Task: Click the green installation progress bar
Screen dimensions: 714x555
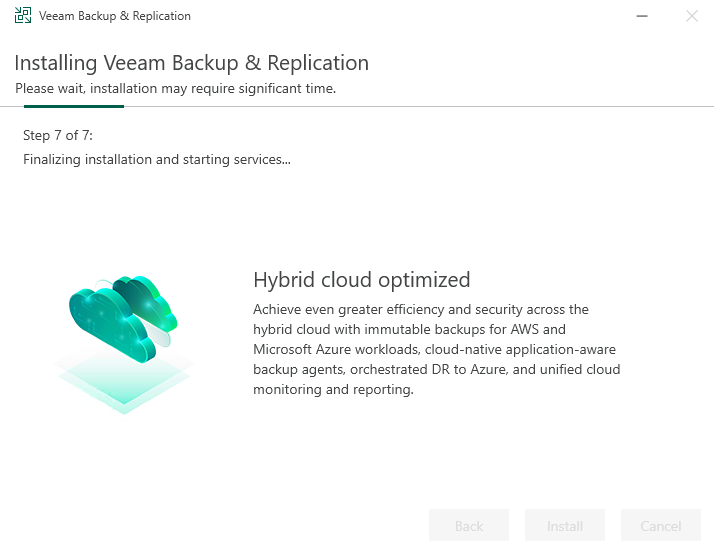Action: pyautogui.click(x=74, y=107)
